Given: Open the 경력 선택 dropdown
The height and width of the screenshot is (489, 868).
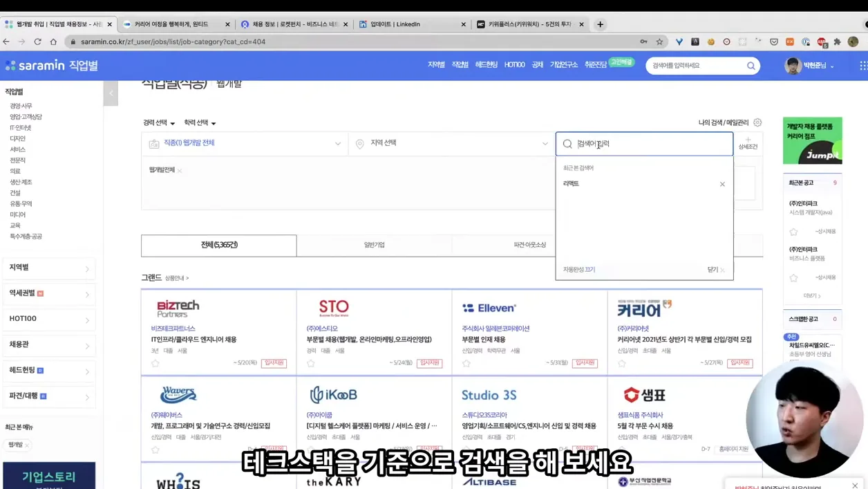Looking at the screenshot, I should coord(159,122).
